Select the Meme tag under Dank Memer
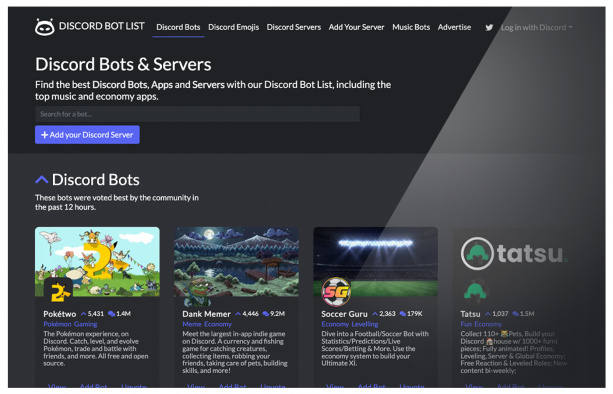613x394 pixels. tap(192, 324)
